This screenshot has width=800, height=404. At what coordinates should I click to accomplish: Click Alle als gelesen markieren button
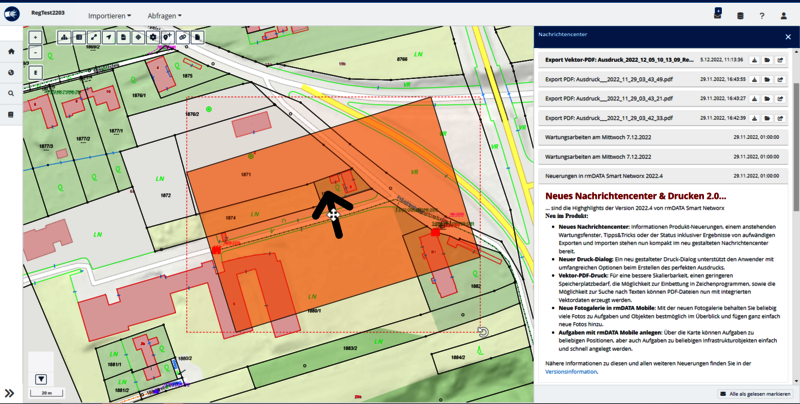754,394
